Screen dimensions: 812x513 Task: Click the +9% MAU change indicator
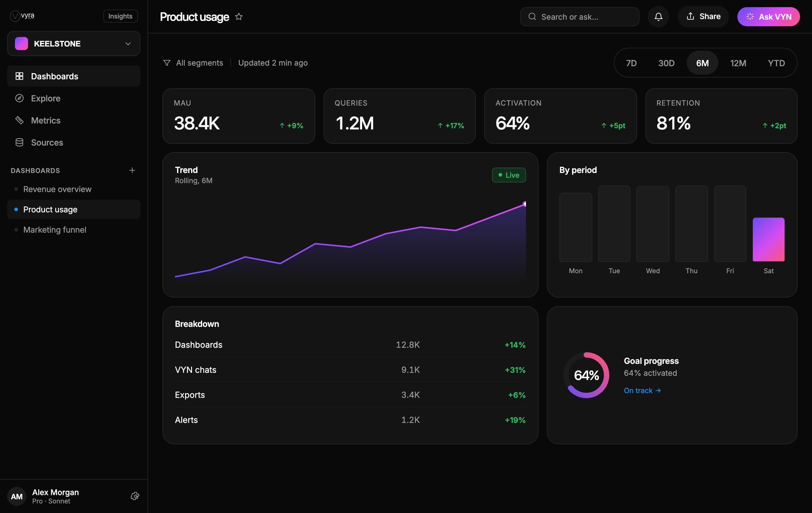click(x=291, y=126)
